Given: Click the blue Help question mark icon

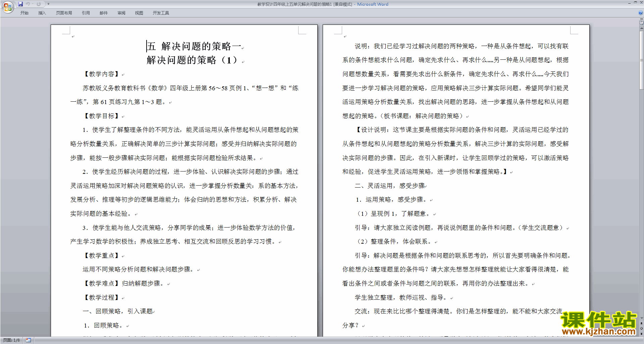Looking at the screenshot, I should pyautogui.click(x=641, y=13).
